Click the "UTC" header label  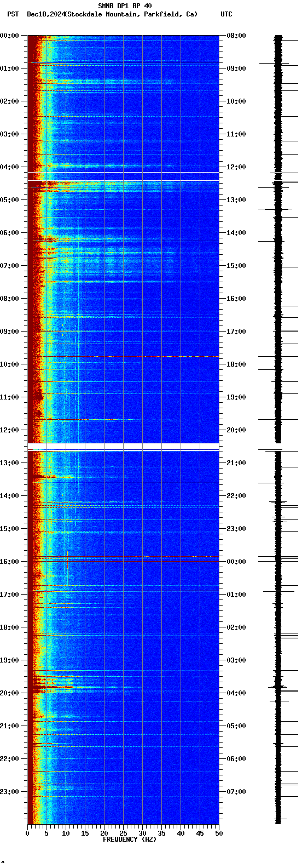coord(226,14)
